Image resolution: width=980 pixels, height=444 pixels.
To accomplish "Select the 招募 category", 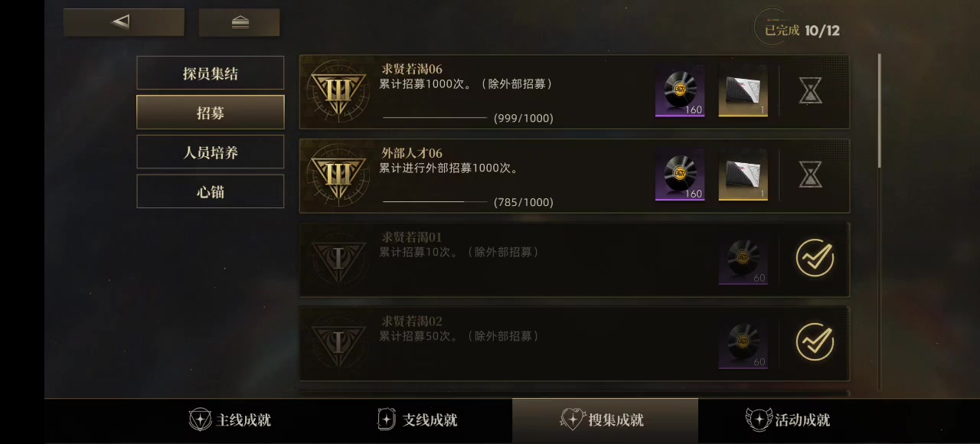I will tap(211, 113).
